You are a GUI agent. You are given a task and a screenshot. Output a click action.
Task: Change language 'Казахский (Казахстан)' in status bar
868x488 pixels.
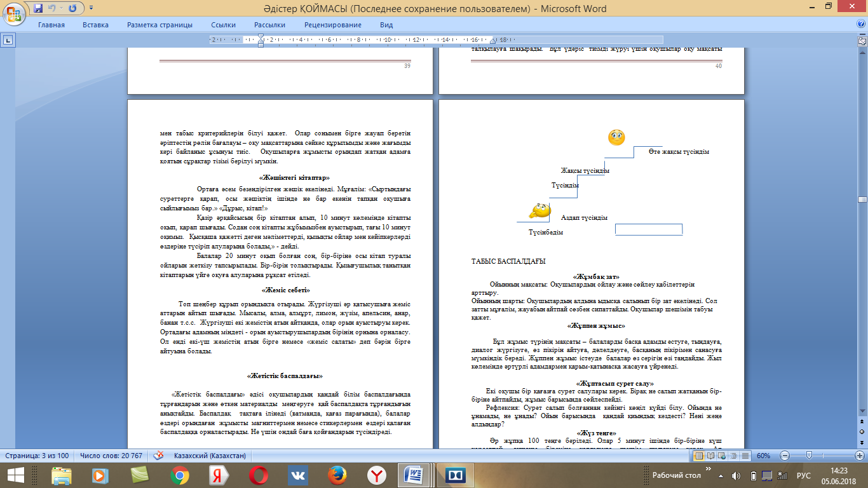pyautogui.click(x=209, y=456)
